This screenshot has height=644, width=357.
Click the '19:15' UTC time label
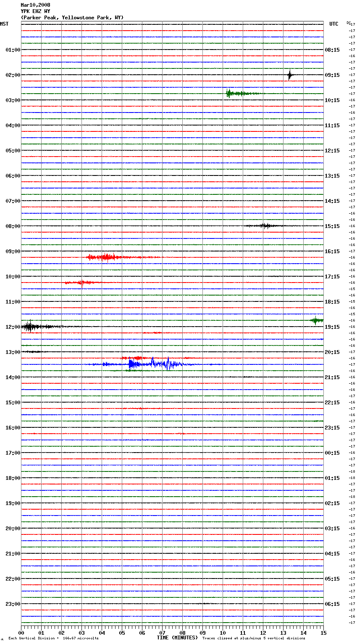point(332,327)
